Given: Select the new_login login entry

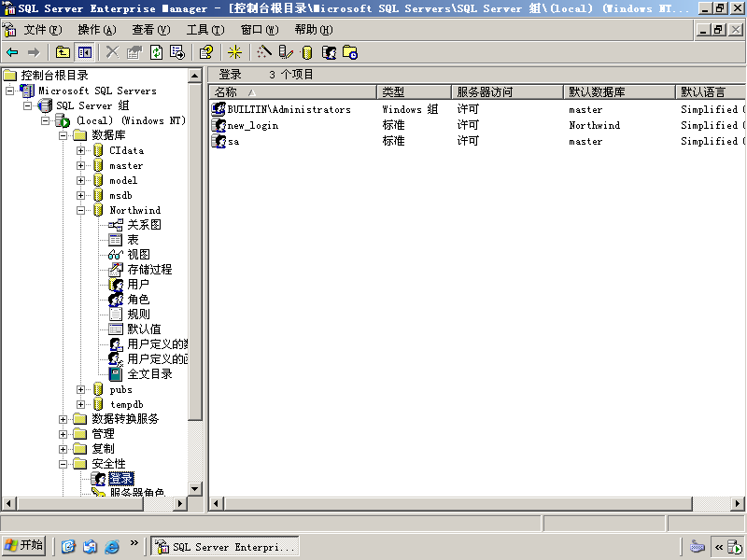Looking at the screenshot, I should point(252,126).
